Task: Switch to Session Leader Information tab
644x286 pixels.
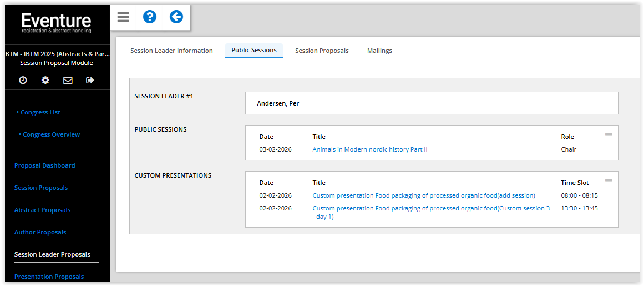Action: pyautogui.click(x=172, y=51)
